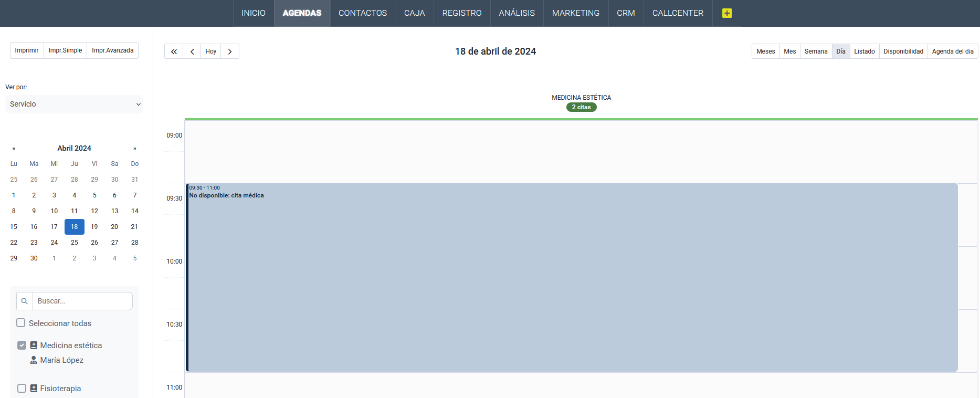The width and height of the screenshot is (980, 398).
Task: Select April 13 in mini calendar
Action: 114,211
